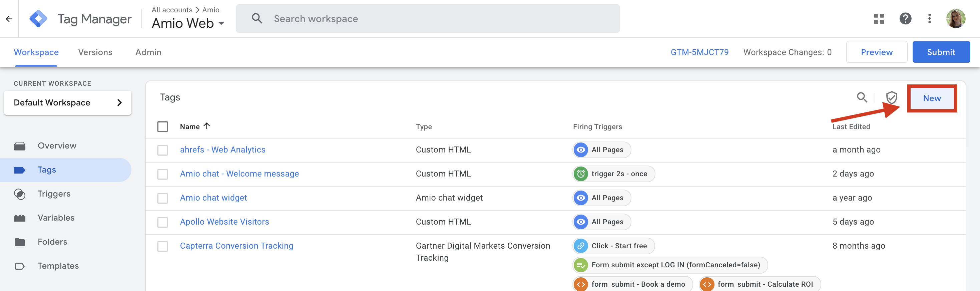Open the user profile avatar
Viewport: 980px width, 291px height.
tap(955, 19)
